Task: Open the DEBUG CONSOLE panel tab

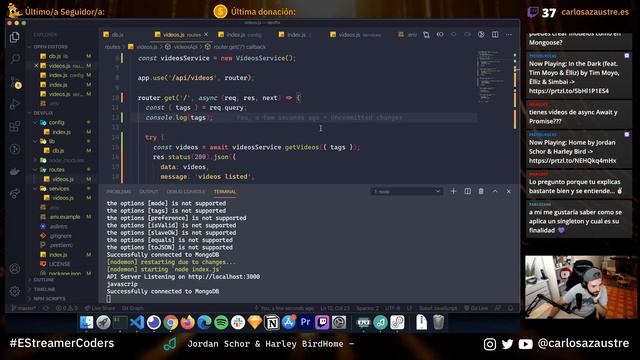Action: 186,191
